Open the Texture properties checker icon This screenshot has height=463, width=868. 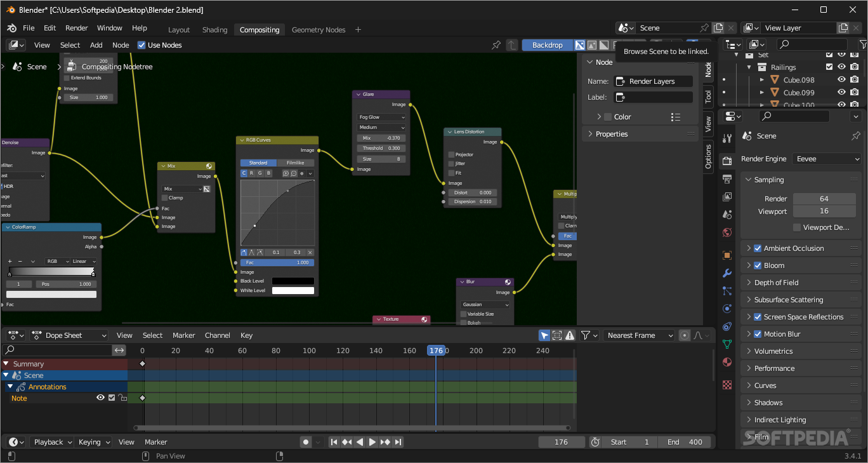point(727,384)
